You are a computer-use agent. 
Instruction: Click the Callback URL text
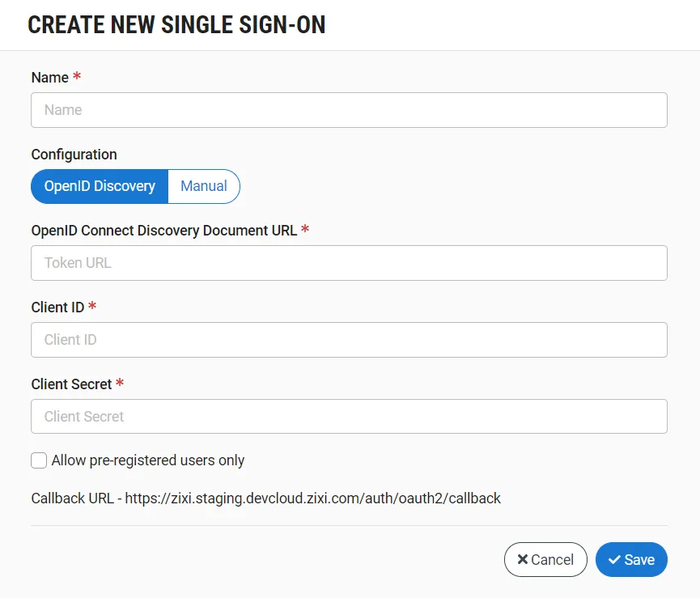pos(265,498)
